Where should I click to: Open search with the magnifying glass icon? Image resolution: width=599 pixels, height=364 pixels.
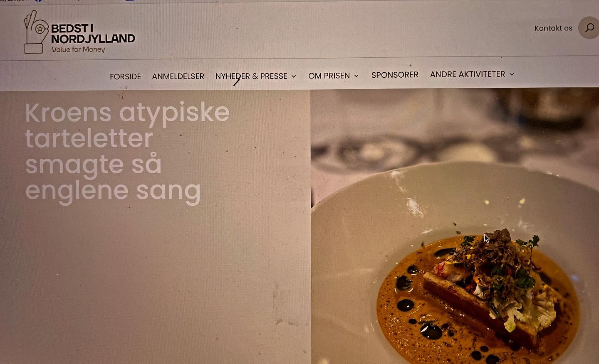tap(589, 28)
